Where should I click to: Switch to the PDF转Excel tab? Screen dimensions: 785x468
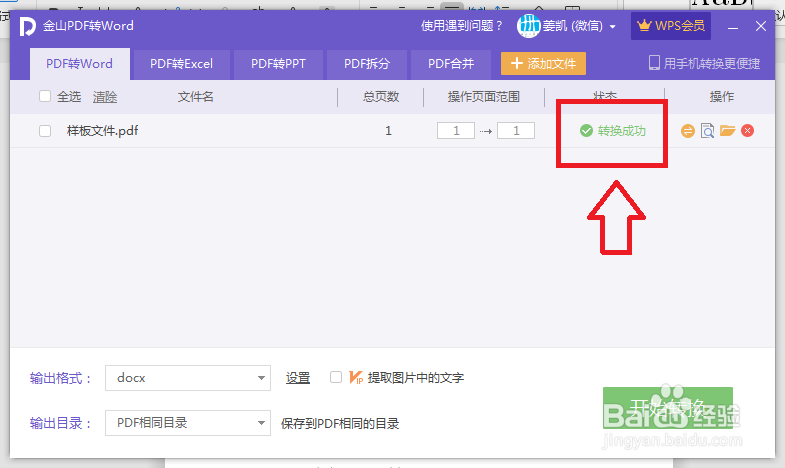182,64
